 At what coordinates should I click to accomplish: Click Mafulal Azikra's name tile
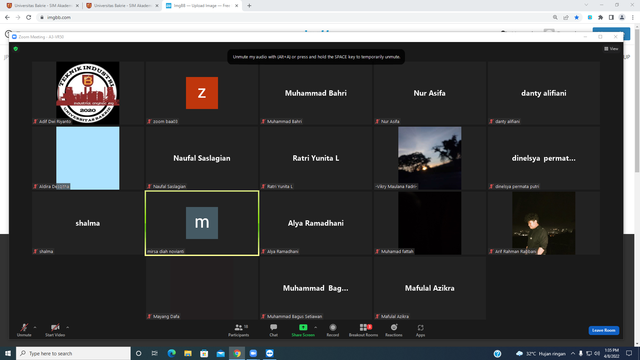coord(429,288)
